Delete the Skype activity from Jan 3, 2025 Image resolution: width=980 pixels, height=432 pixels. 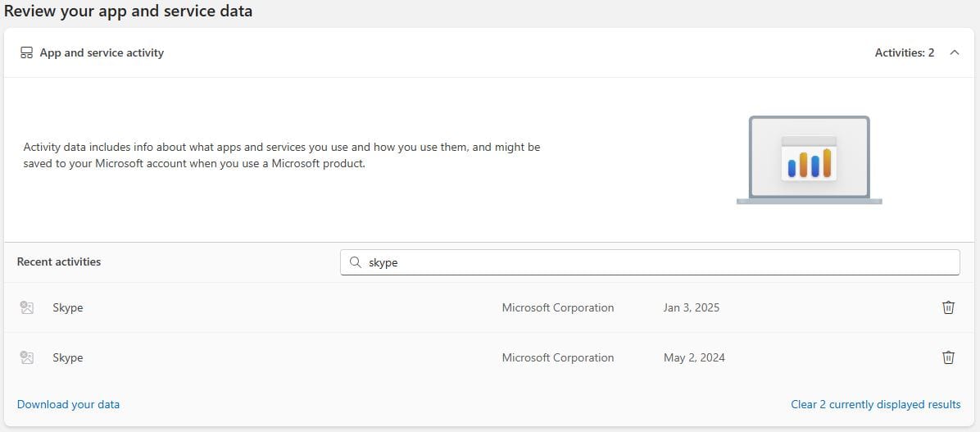[x=948, y=307]
